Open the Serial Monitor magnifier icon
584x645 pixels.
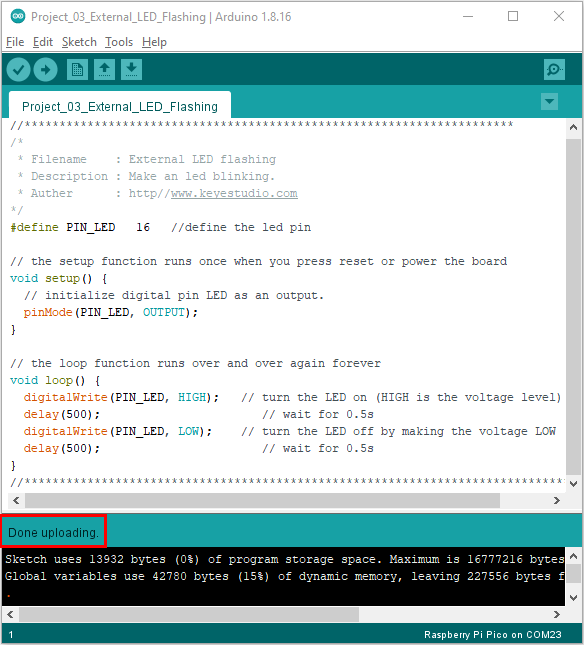(x=554, y=70)
